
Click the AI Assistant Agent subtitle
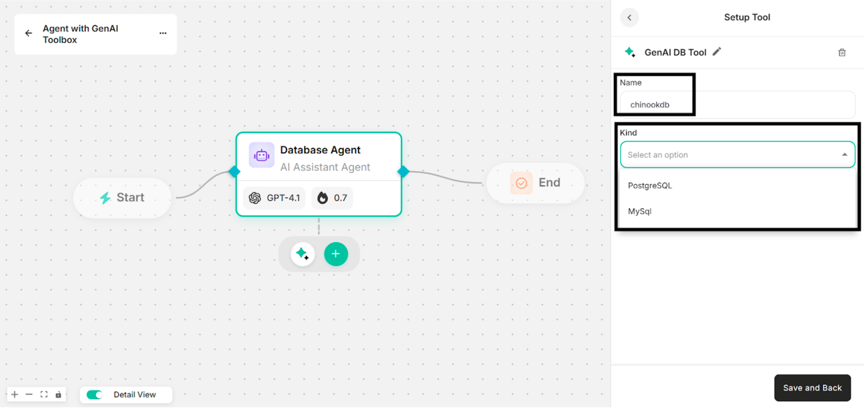(x=325, y=167)
